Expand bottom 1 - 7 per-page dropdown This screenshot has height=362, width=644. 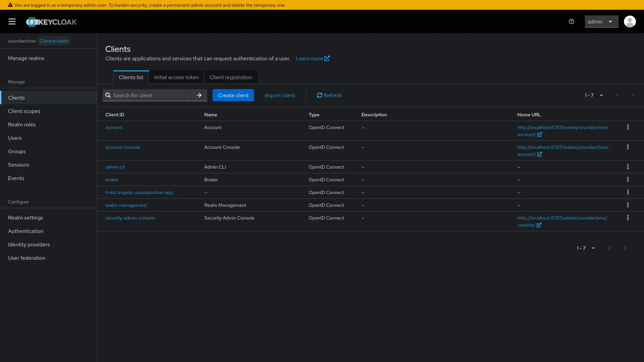[586, 248]
